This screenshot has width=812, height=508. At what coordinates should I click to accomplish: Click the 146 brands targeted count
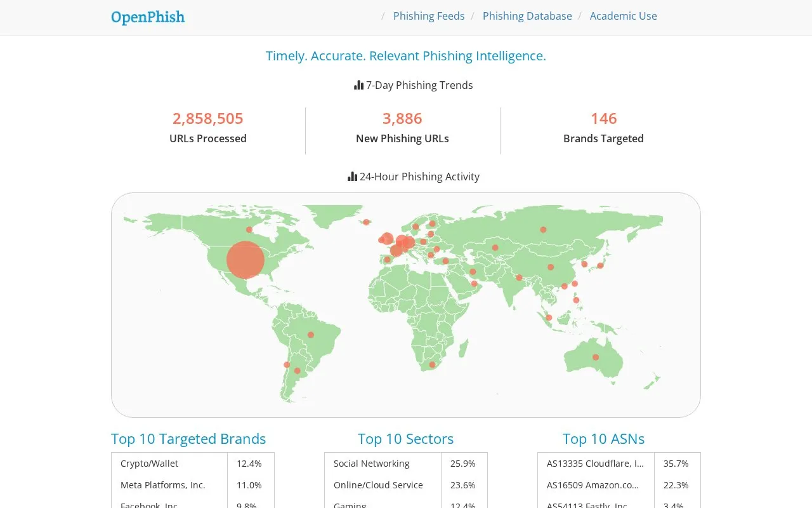click(604, 119)
